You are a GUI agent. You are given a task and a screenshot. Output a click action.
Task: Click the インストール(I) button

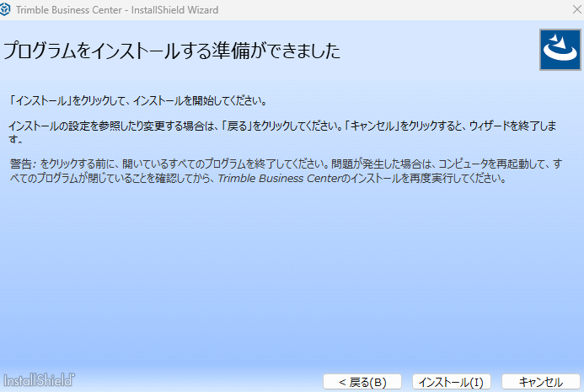coord(453,382)
